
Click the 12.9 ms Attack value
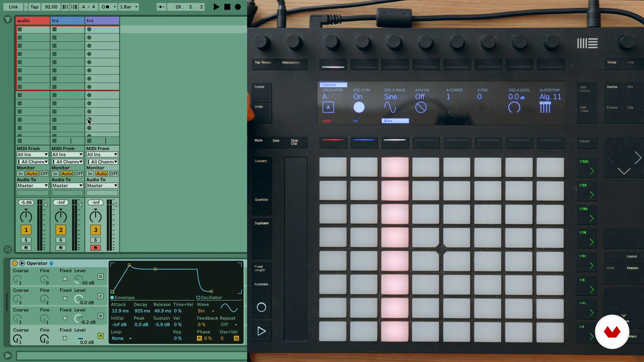(120, 311)
